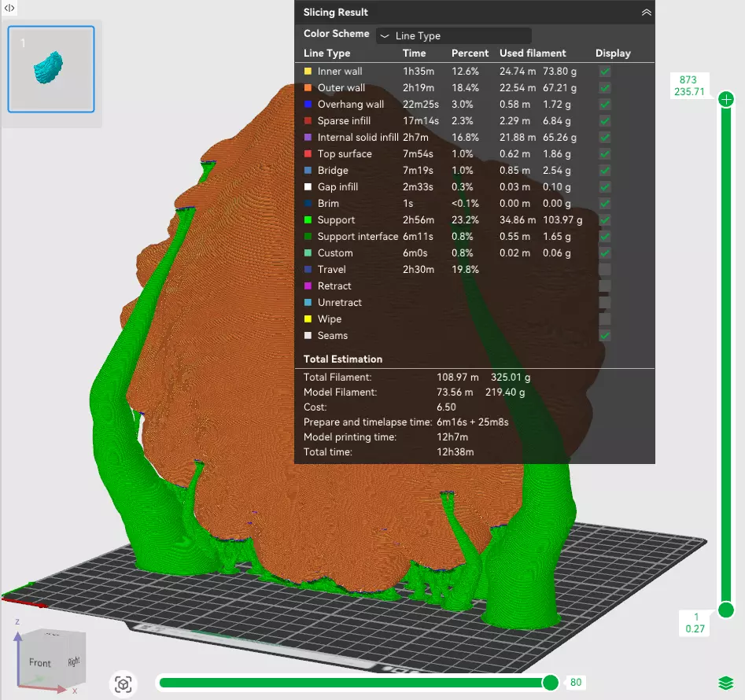Click the horizontal move slider handle

[550, 683]
